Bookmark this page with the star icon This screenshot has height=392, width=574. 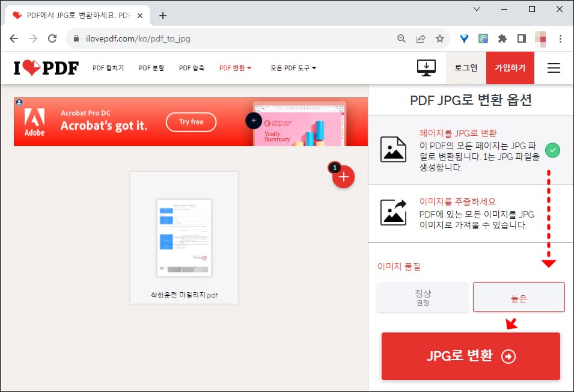click(x=440, y=38)
